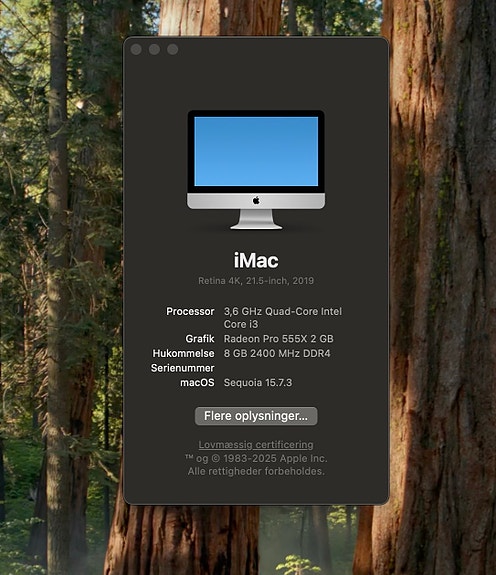Zoom window using the third title-bar button
The height and width of the screenshot is (575, 496).
[173, 49]
